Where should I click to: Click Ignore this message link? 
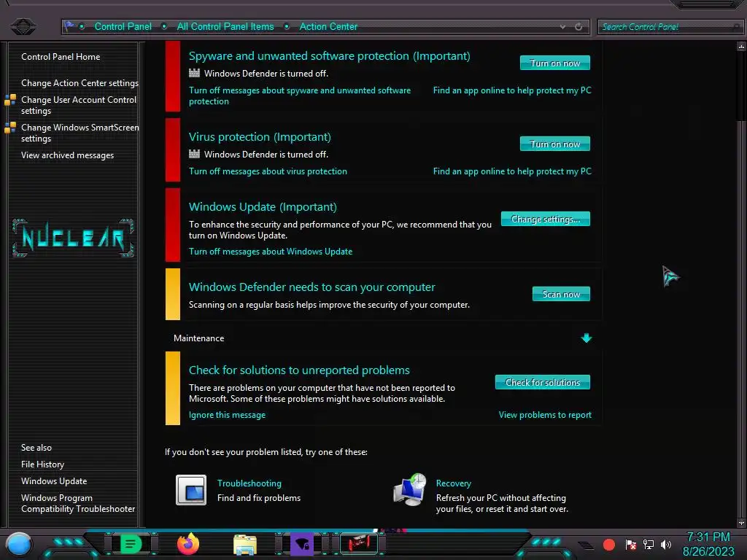coord(228,415)
